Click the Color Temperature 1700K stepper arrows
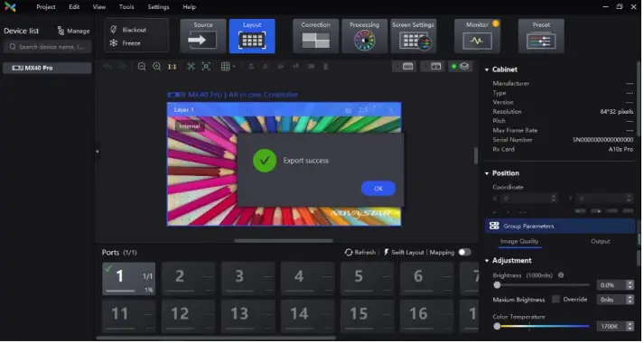The height and width of the screenshot is (343, 644). (x=631, y=328)
